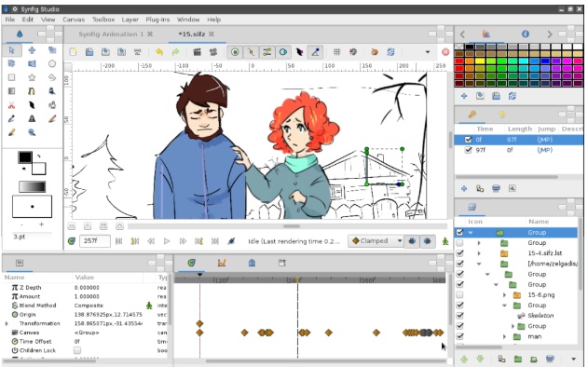Open the layers panel bottom dropdown arrow

point(573,360)
